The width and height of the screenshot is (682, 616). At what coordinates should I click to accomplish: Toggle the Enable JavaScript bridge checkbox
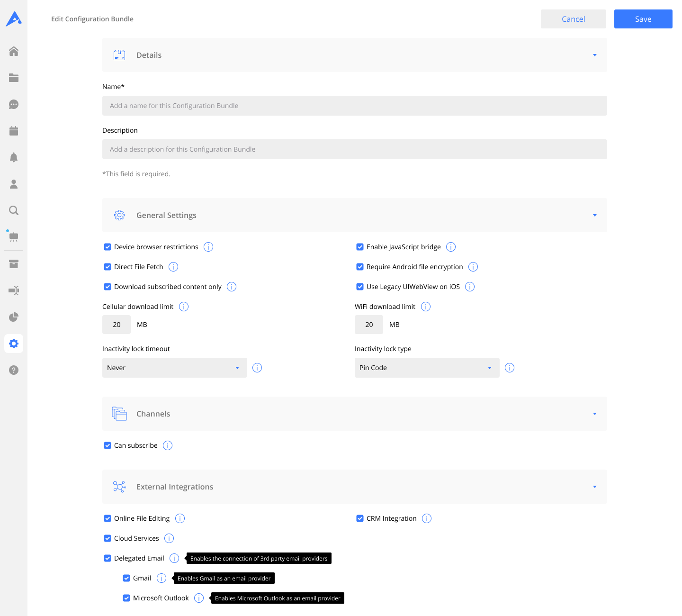[360, 247]
